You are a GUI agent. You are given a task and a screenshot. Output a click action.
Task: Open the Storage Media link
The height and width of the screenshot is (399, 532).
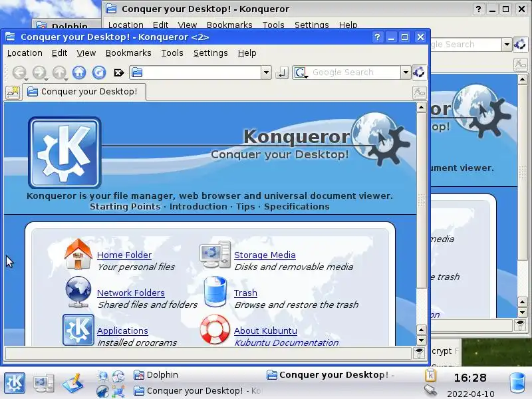[265, 255]
